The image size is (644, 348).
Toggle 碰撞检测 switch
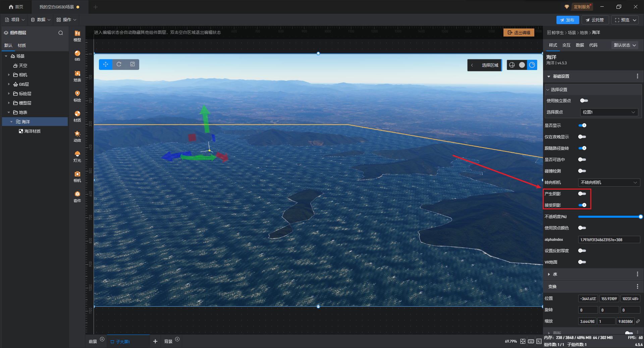point(582,171)
